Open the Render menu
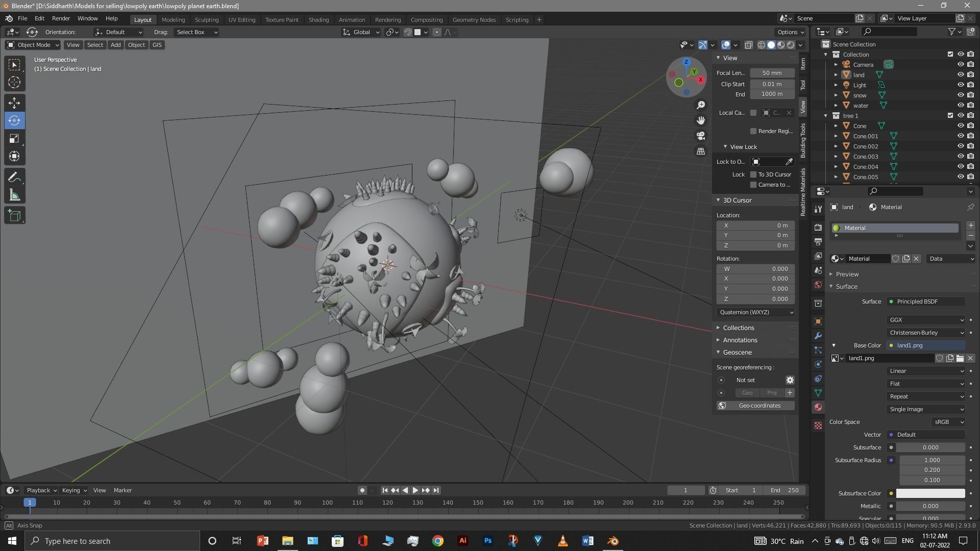 click(x=61, y=18)
